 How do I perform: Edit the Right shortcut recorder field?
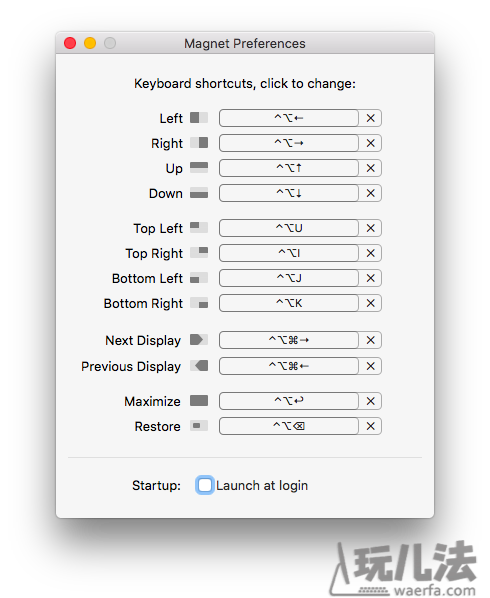[x=289, y=143]
